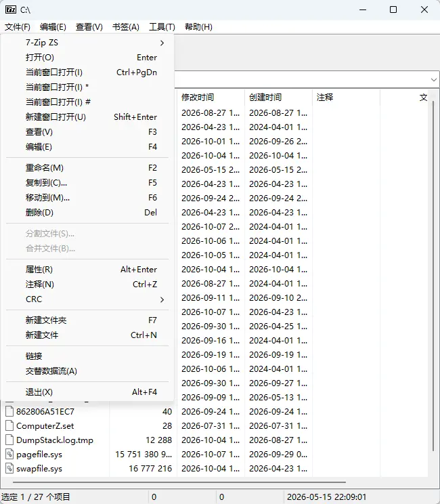Click modified date 2026-09-11 cell

(211, 298)
